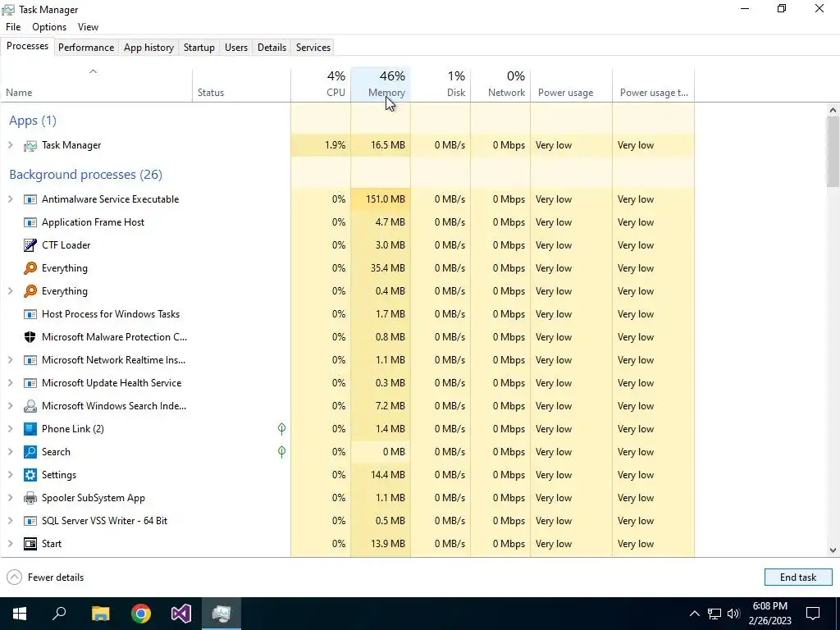Collapse view with Fewer details
Image resolution: width=840 pixels, height=630 pixels.
[x=46, y=577]
